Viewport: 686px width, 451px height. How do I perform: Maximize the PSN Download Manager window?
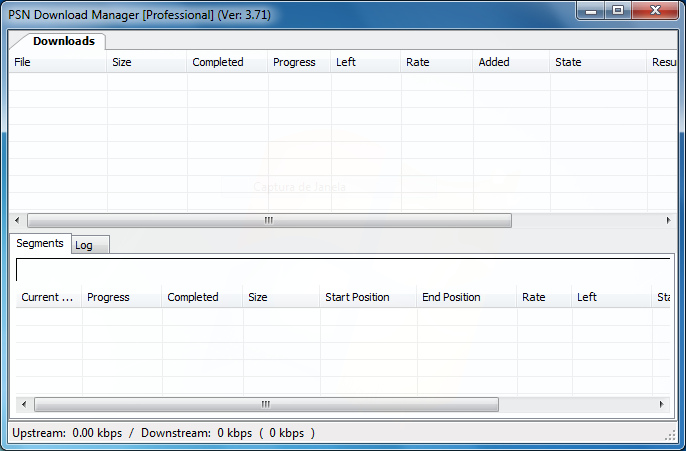click(x=618, y=11)
